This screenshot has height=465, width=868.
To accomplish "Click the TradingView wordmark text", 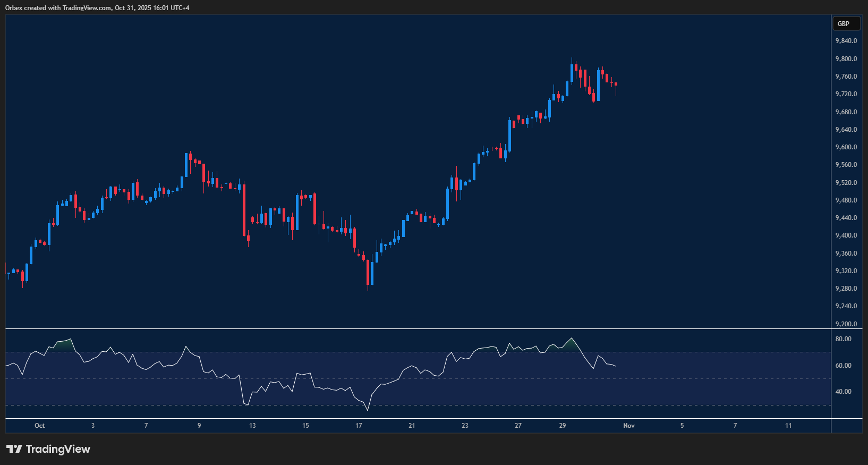I will 58,449.
